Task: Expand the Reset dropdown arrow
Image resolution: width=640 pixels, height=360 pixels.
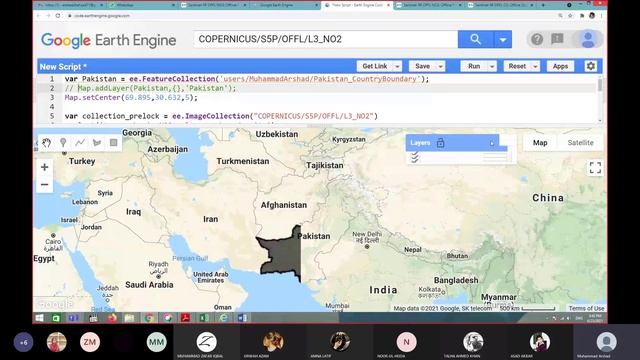Action: coord(535,66)
